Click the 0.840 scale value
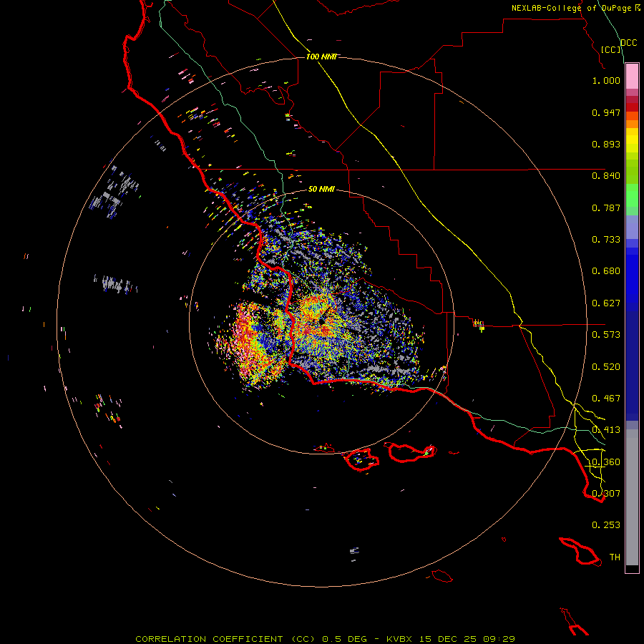The height and width of the screenshot is (644, 644). (606, 176)
